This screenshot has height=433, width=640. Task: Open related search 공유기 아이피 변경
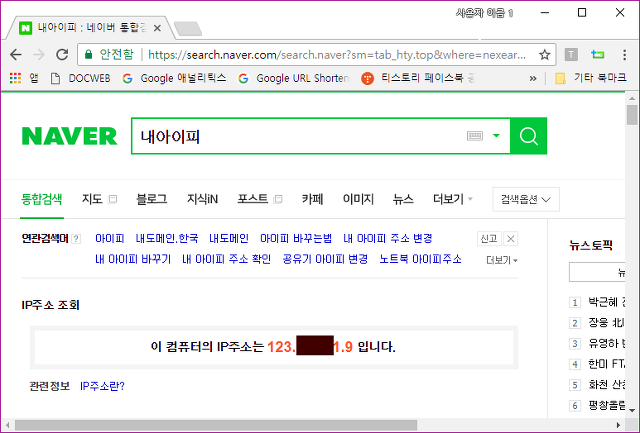coord(325,259)
